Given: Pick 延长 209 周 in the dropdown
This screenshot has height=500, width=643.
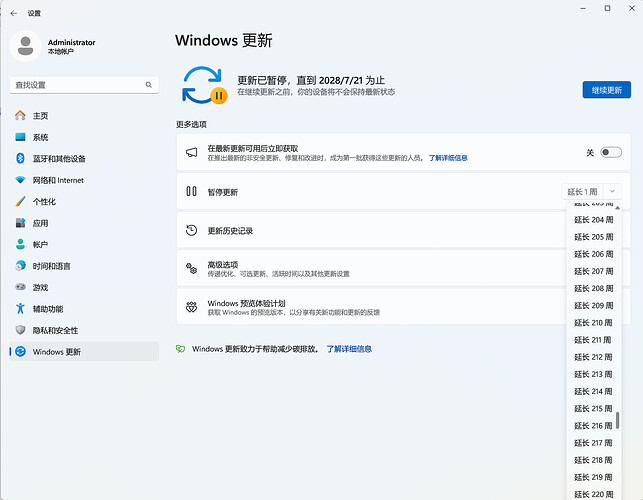Looking at the screenshot, I should [x=593, y=306].
